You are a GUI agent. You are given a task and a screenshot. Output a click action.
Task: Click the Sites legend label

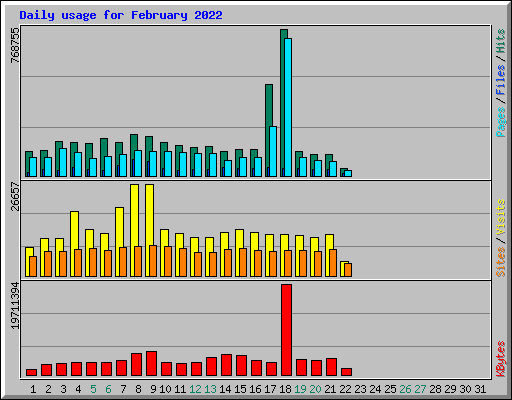(x=501, y=262)
